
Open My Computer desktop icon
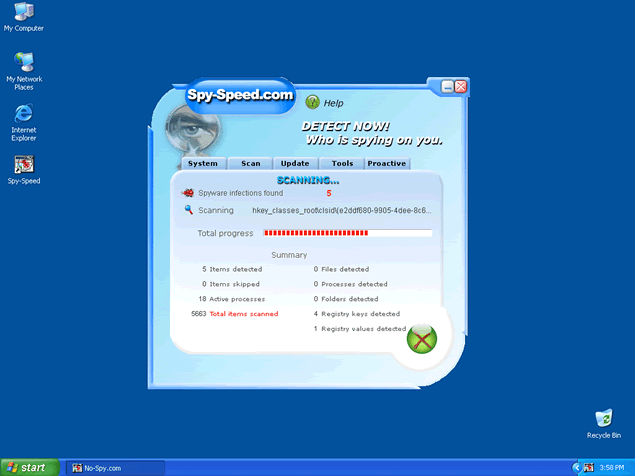pos(23,13)
